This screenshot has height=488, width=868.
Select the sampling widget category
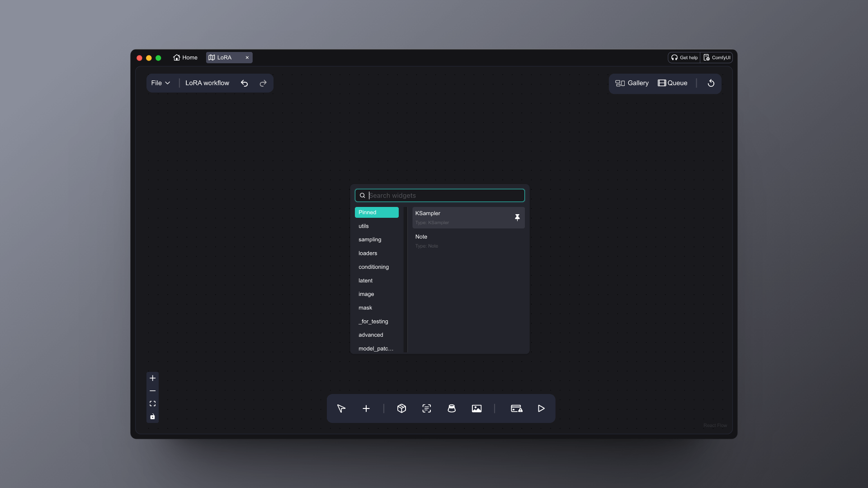point(370,239)
